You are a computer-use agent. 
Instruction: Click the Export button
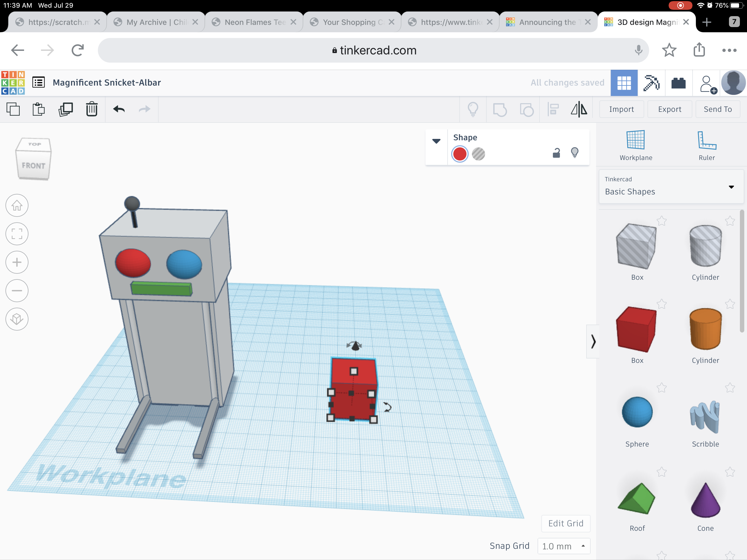[x=669, y=109]
